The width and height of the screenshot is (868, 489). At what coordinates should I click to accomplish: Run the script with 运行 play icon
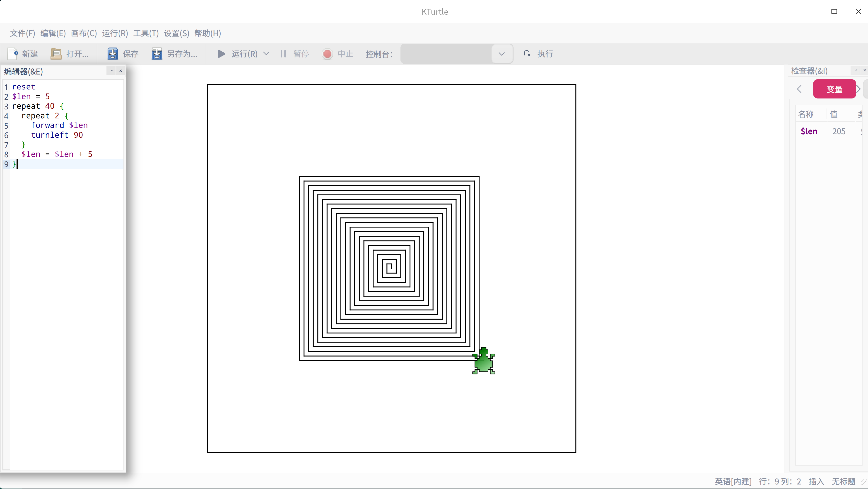[x=221, y=54]
